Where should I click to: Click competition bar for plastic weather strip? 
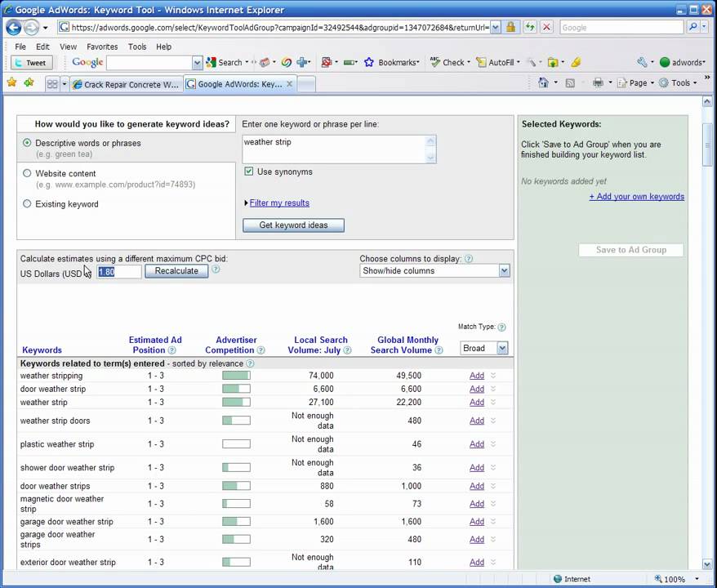point(236,444)
